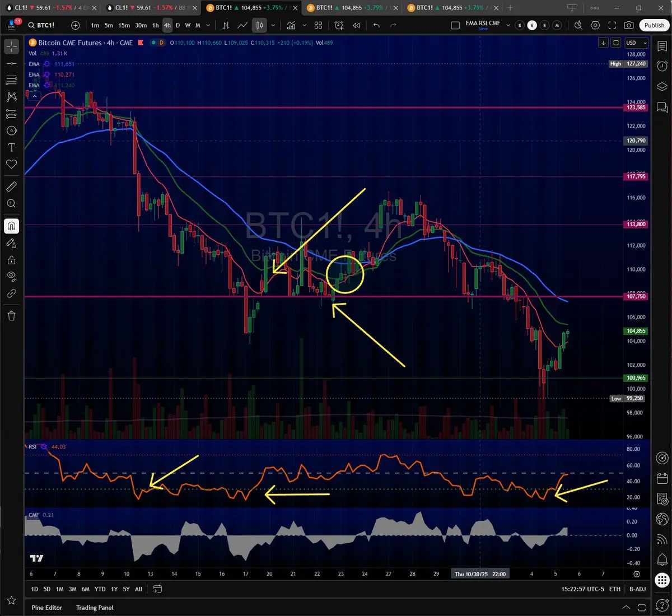
Task: Select the trend line drawing tool
Action: [11, 64]
